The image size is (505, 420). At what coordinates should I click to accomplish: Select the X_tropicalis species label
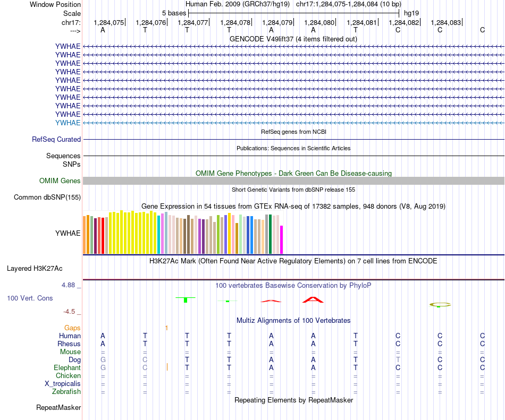point(63,384)
